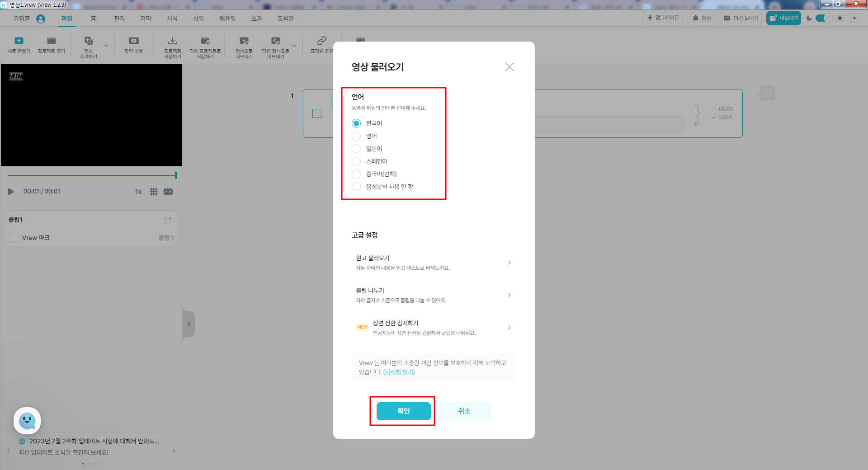Toggle the grid overlay icon in preview
868x470 pixels.
coord(154,192)
